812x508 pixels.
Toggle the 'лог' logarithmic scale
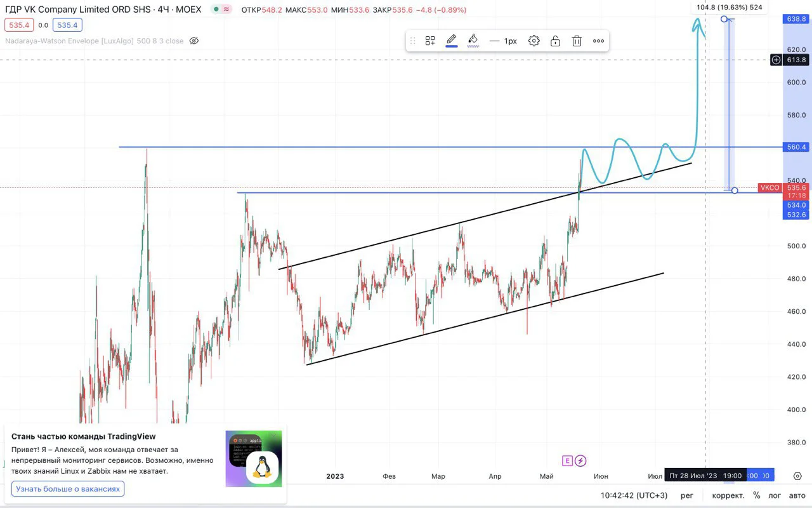(x=775, y=495)
